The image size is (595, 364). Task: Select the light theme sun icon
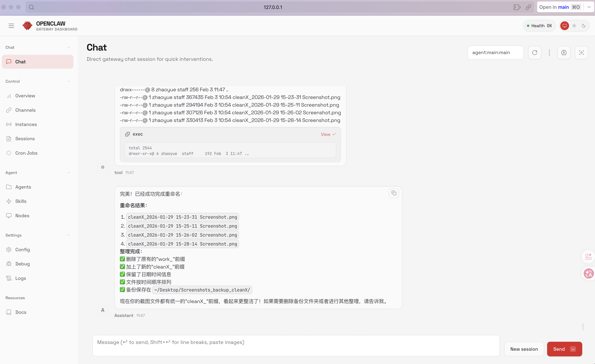(x=574, y=26)
